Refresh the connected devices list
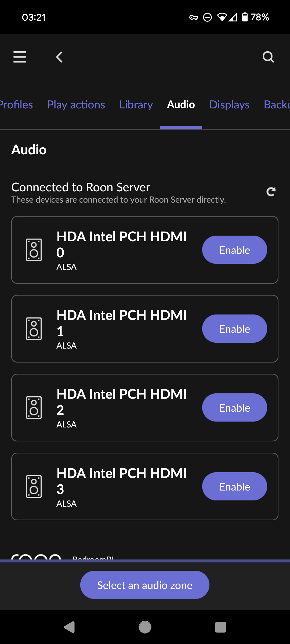Viewport: 290px width, 644px height. point(271,192)
